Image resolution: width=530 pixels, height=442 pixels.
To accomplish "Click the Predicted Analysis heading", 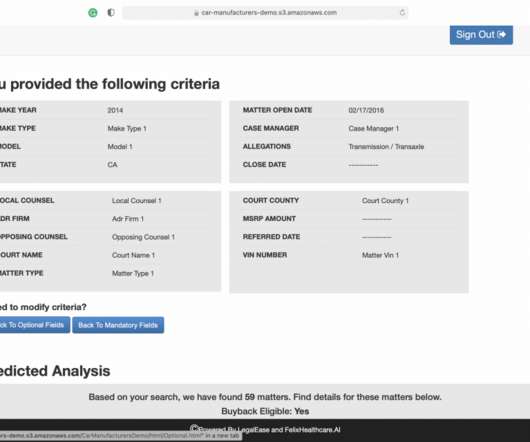I will 55,371.
